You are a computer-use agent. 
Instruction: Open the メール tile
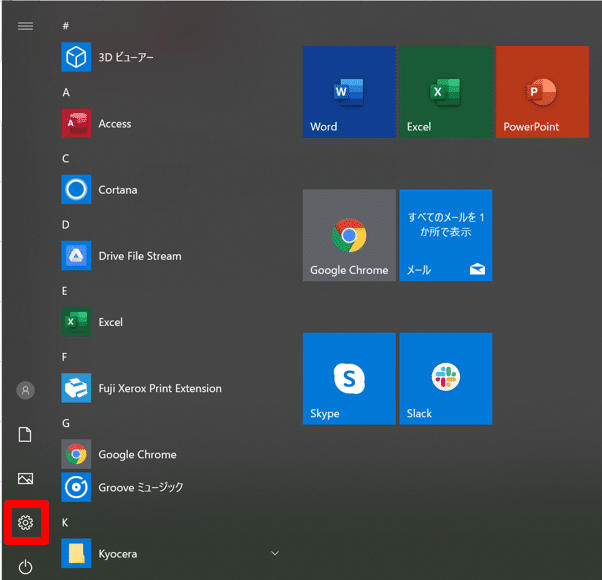pyautogui.click(x=446, y=235)
